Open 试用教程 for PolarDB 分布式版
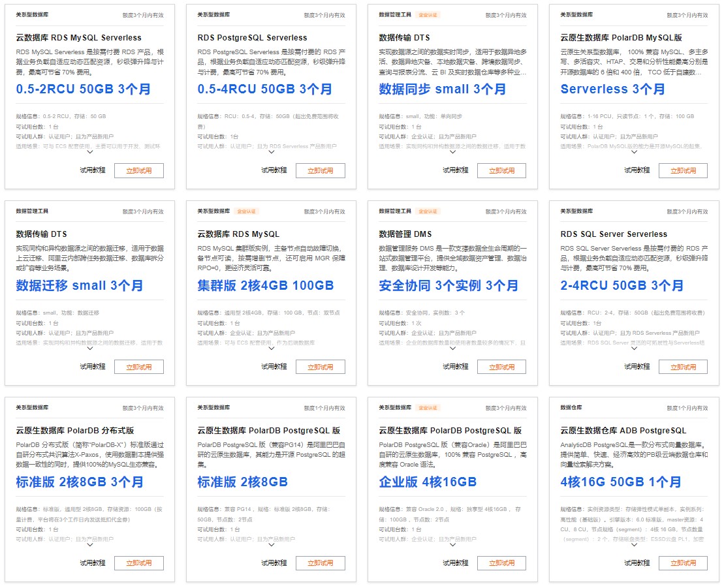Image resolution: width=724 pixels, height=588 pixels. tap(93, 563)
